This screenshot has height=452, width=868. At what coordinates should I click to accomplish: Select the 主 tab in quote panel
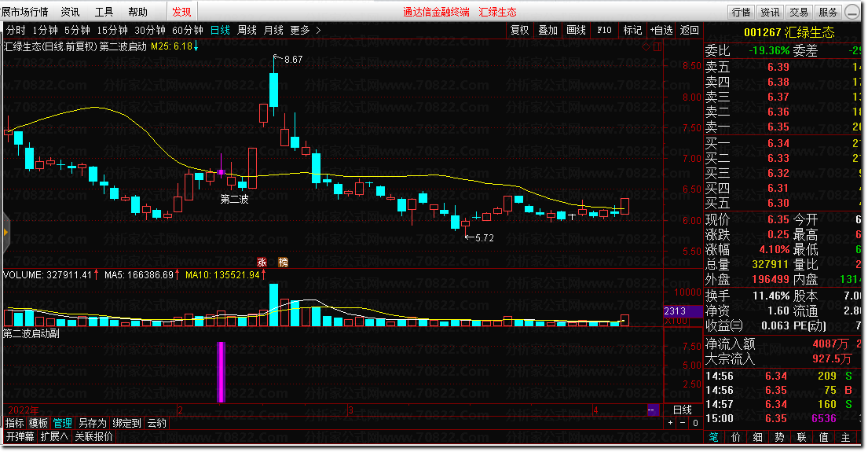click(x=845, y=438)
